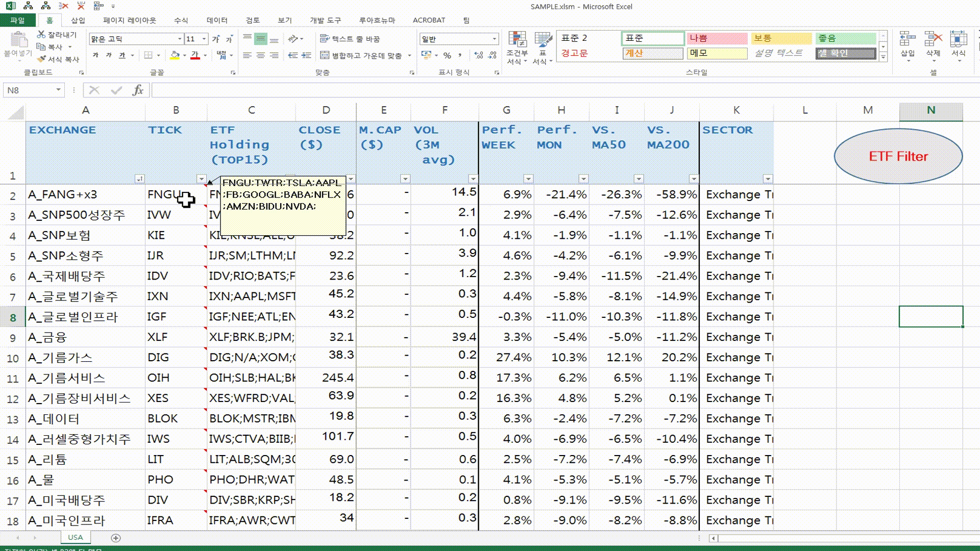Switch to the 삽입 (Insert) ribbon tab
Viewport: 980px width, 551px height.
78,20
